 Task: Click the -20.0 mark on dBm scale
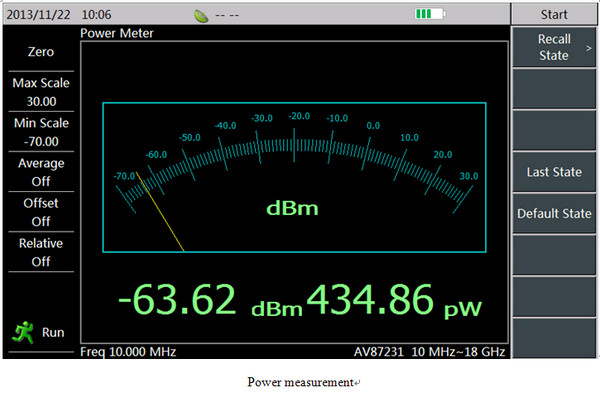(299, 116)
